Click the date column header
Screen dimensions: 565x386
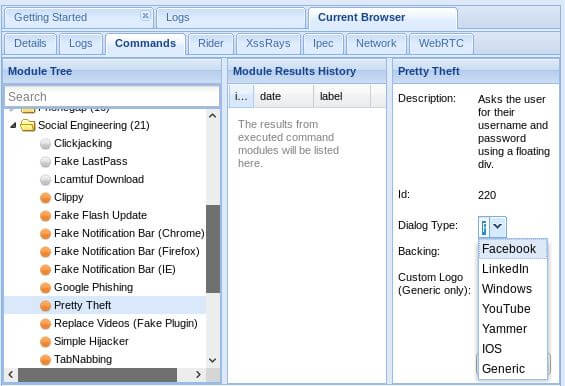point(283,96)
